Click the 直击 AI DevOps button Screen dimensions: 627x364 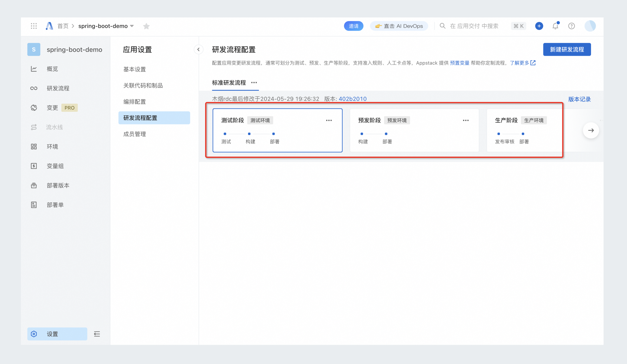click(399, 26)
